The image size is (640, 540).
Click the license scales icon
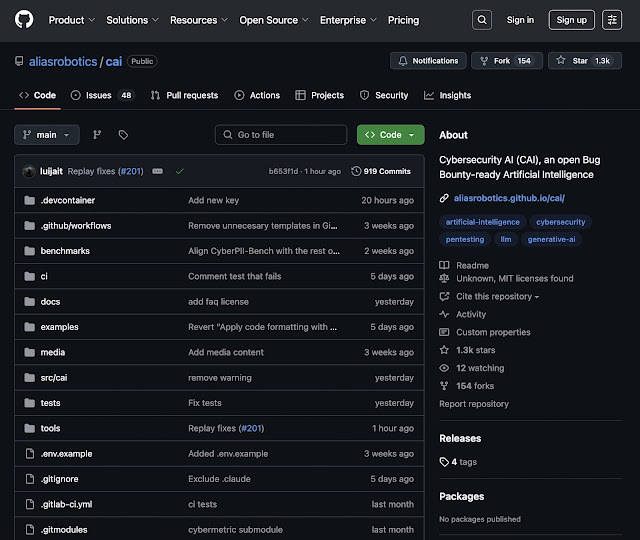[444, 278]
